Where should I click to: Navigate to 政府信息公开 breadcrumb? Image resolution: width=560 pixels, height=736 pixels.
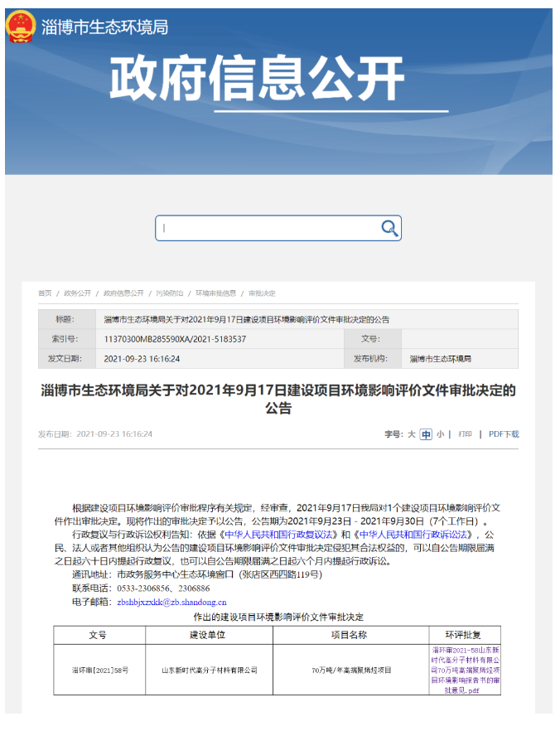tap(123, 293)
